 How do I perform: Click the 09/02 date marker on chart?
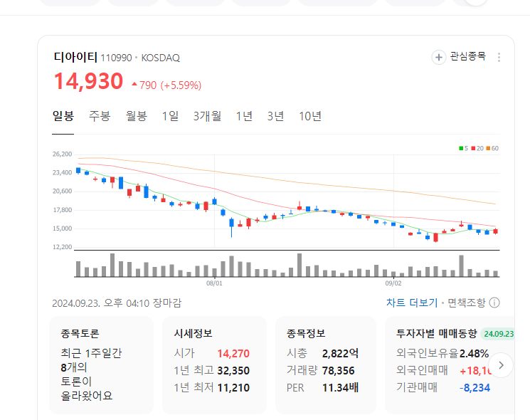coord(393,283)
